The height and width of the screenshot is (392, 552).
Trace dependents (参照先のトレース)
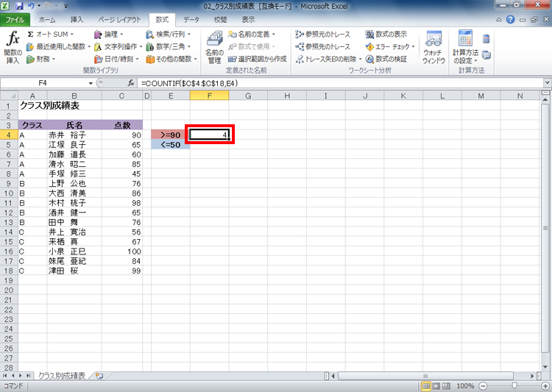322,46
